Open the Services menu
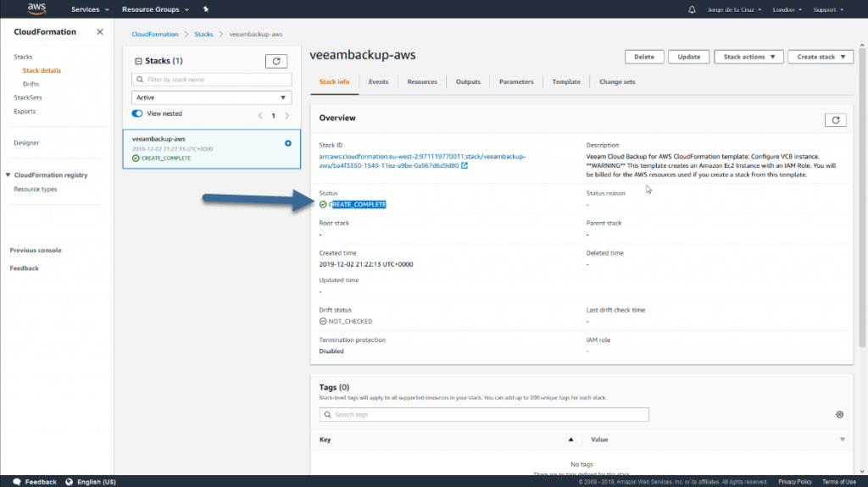Viewport: 868px width, 487px height. (x=90, y=9)
